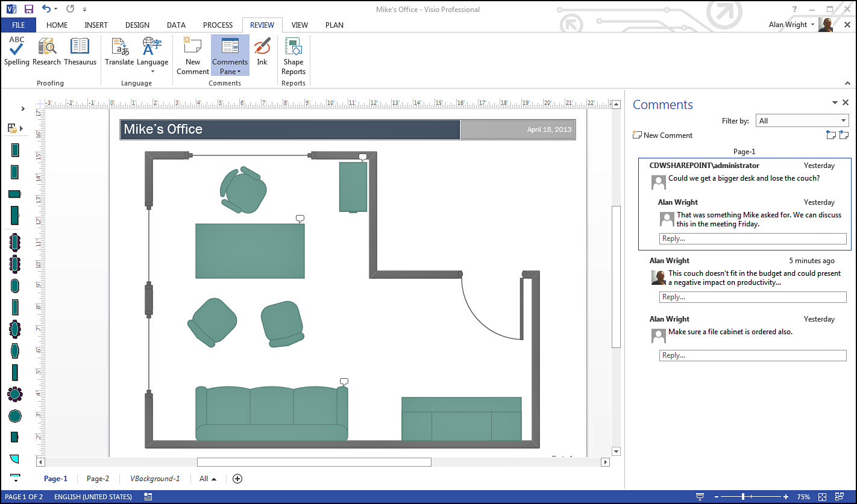Undo the last action

tap(47, 9)
